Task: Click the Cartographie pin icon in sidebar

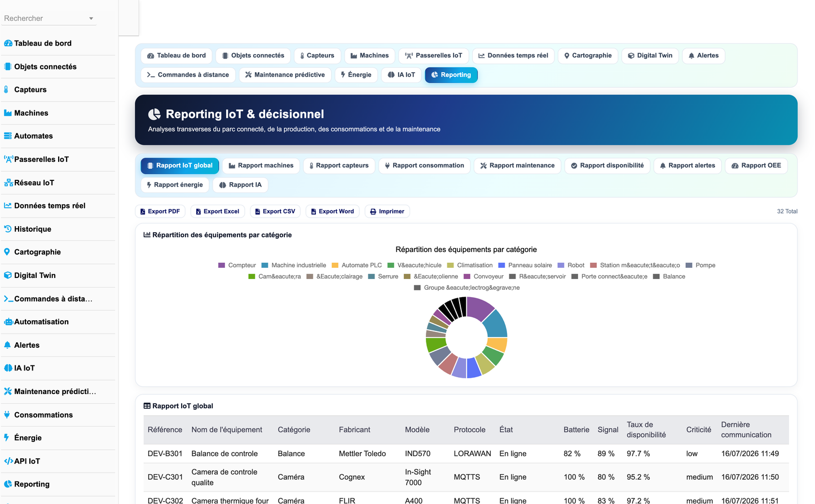Action: tap(7, 252)
